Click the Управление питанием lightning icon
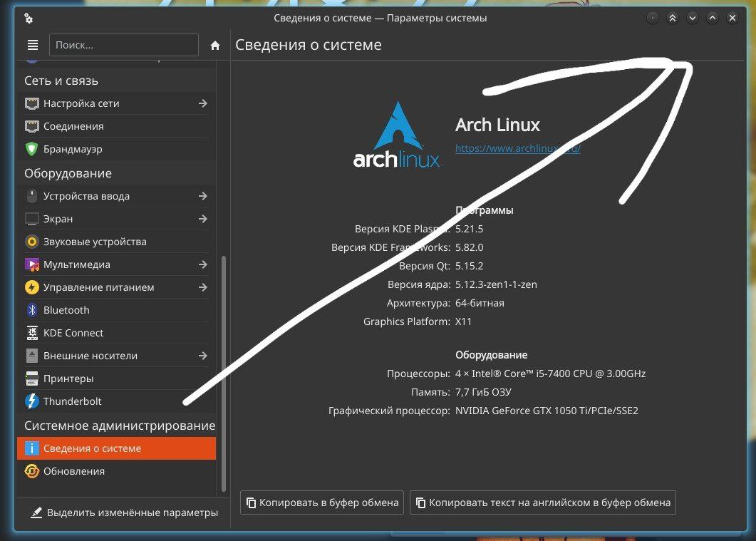 tap(32, 287)
